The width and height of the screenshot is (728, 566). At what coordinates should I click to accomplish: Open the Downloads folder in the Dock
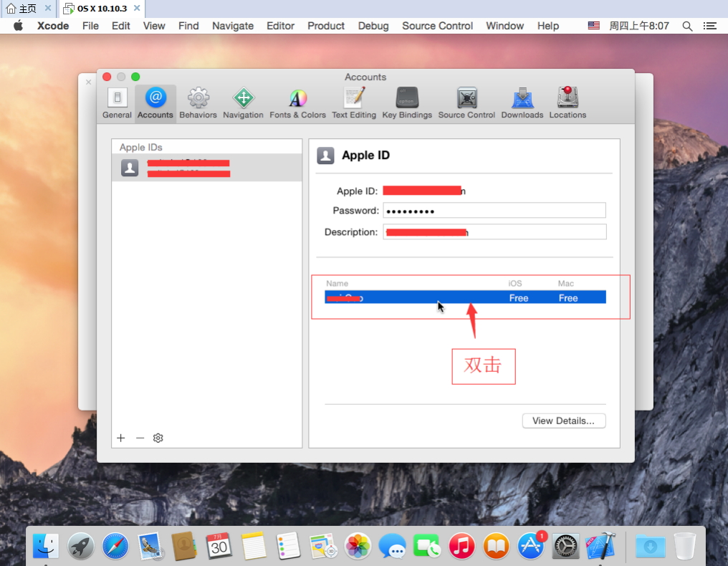point(650,545)
